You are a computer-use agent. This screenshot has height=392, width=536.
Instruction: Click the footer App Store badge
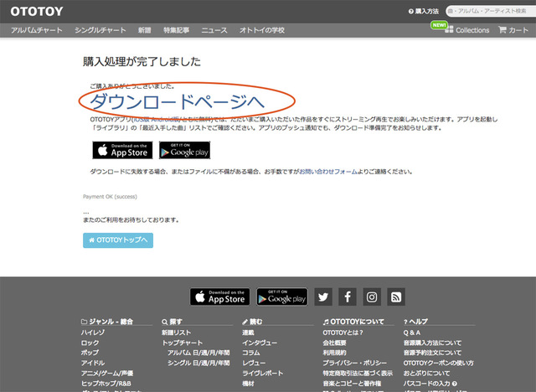click(x=219, y=297)
